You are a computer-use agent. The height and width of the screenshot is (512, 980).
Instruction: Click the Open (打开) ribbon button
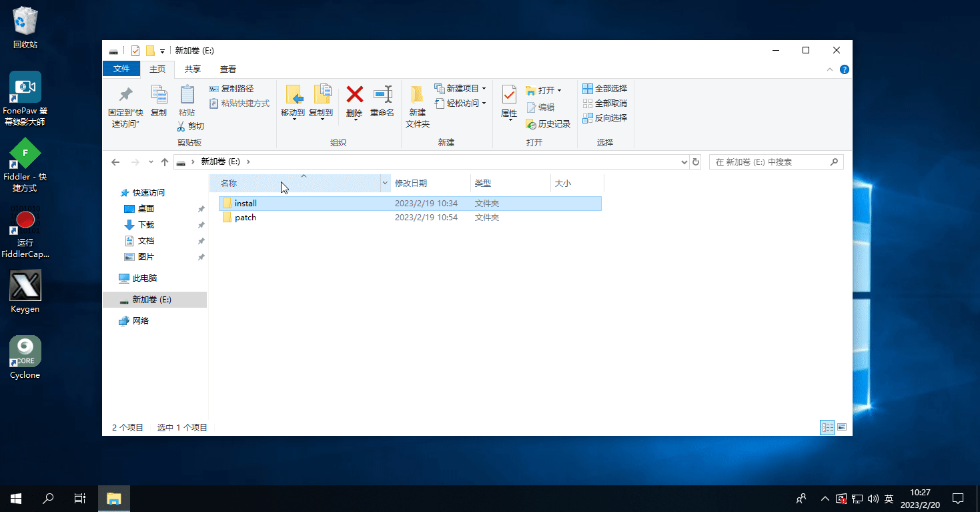[x=543, y=90]
